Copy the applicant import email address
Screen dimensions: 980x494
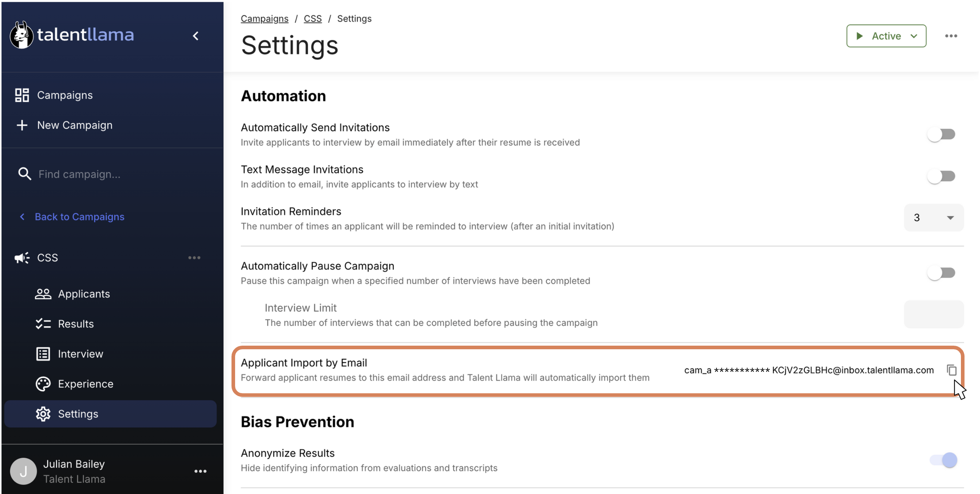951,370
